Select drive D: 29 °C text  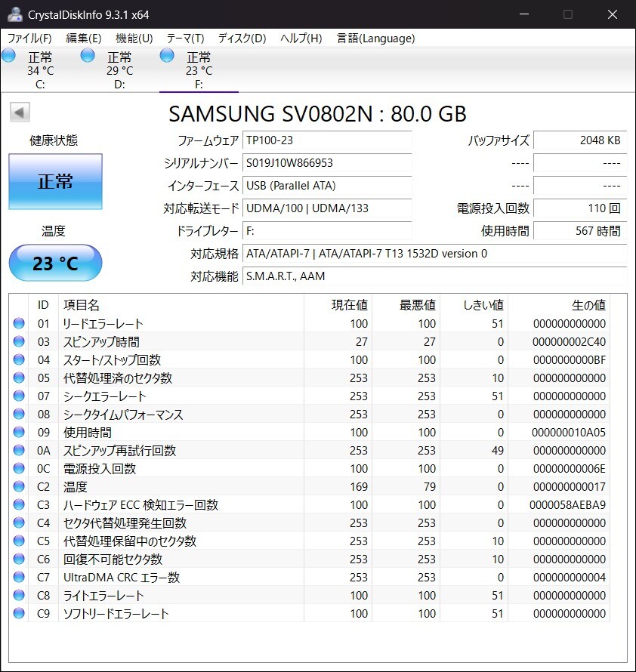coord(119,71)
